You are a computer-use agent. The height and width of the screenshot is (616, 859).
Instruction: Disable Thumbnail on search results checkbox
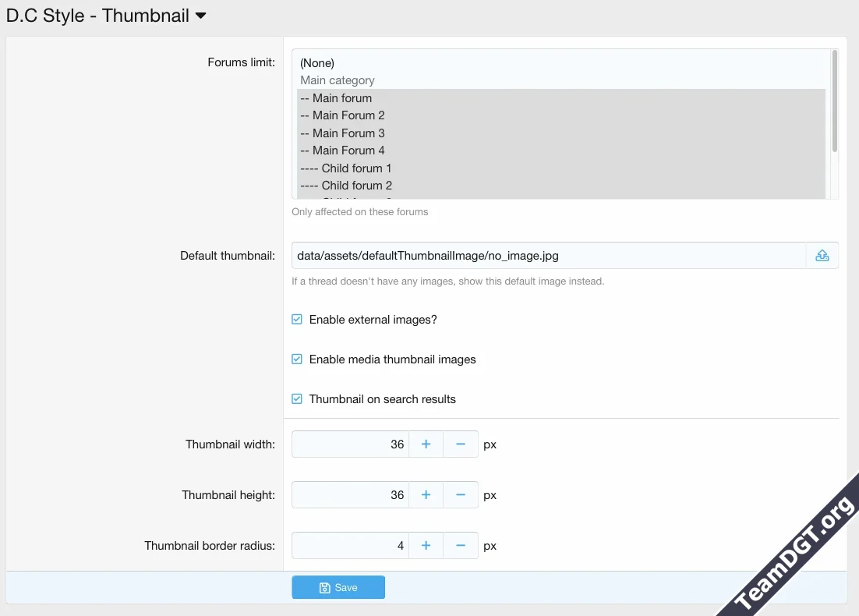coord(297,399)
